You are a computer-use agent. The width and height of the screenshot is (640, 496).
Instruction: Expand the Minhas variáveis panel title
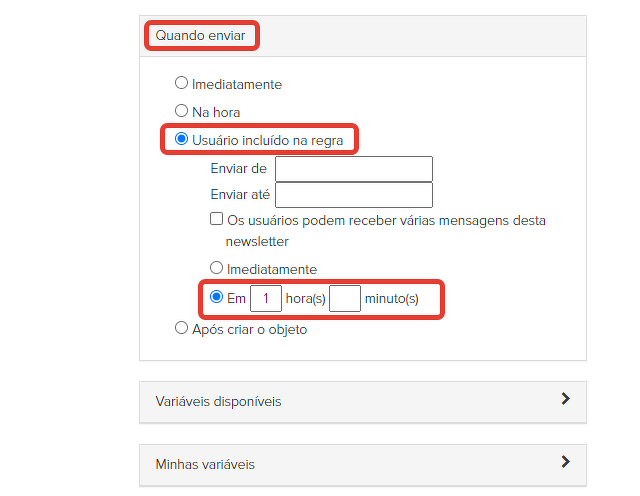(205, 465)
